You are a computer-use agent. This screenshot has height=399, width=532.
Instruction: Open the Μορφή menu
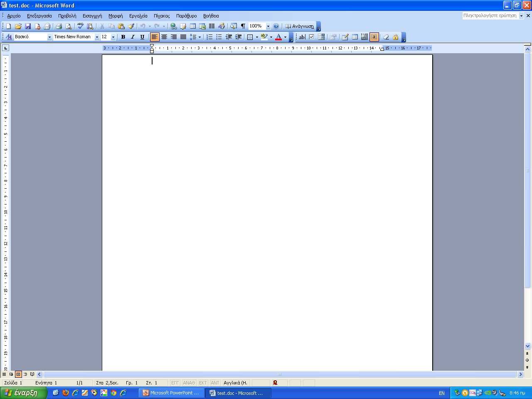click(x=116, y=16)
